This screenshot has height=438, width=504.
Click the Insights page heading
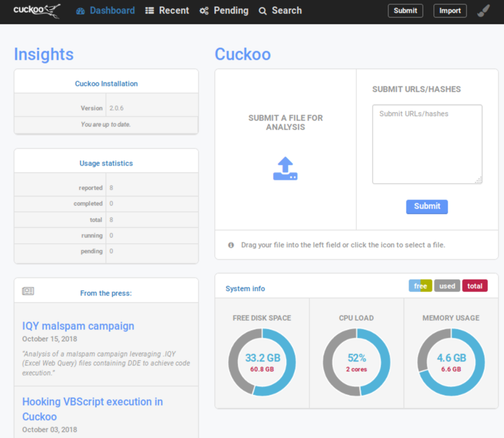44,54
